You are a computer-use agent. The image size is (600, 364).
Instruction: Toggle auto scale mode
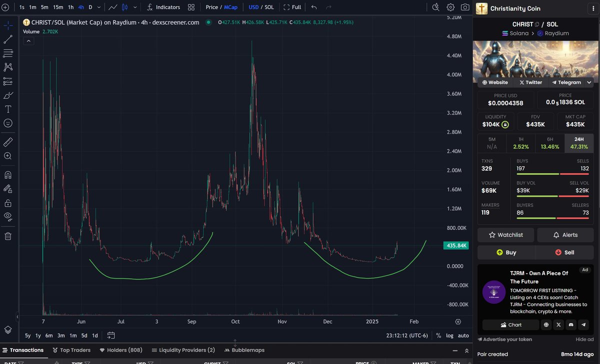463,335
